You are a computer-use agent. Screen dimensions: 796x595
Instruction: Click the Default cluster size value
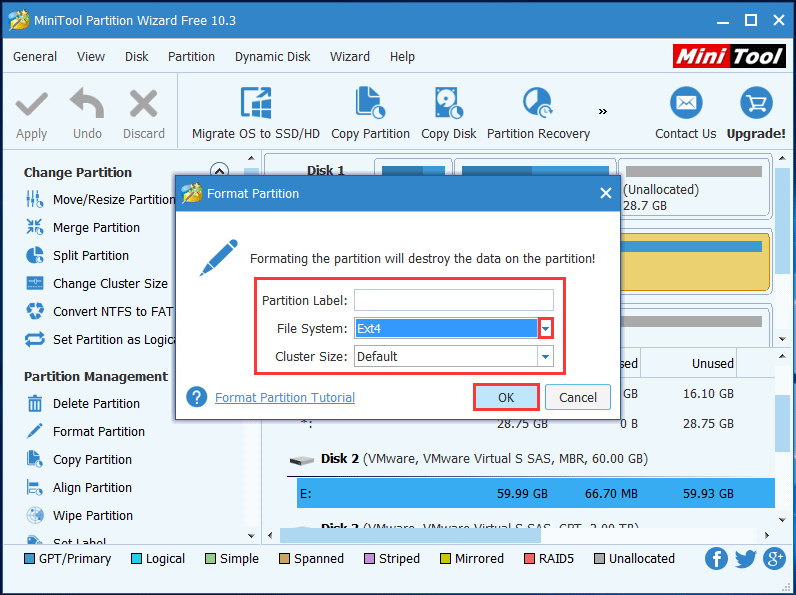tap(377, 356)
